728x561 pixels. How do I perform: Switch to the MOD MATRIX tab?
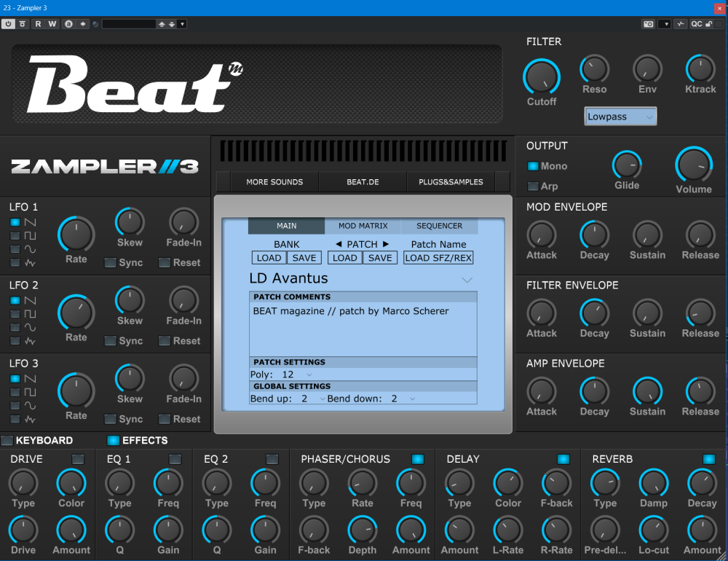click(363, 226)
